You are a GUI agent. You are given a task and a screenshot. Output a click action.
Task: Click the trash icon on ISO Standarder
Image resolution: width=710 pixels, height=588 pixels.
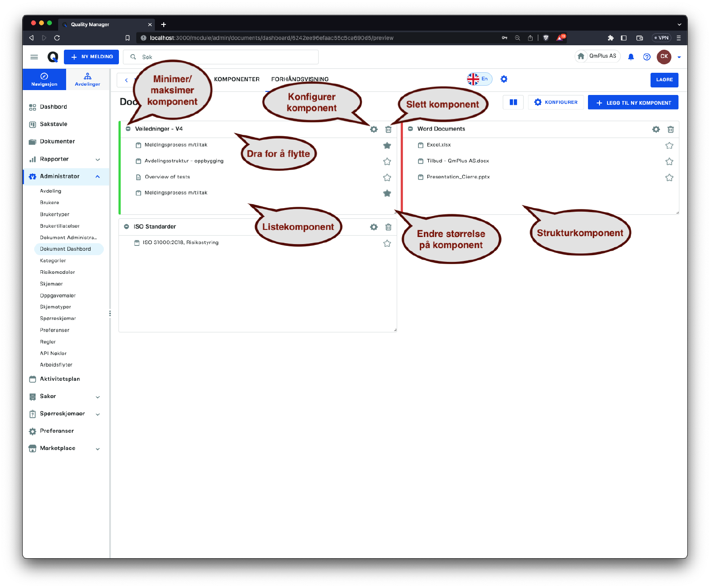pos(388,227)
